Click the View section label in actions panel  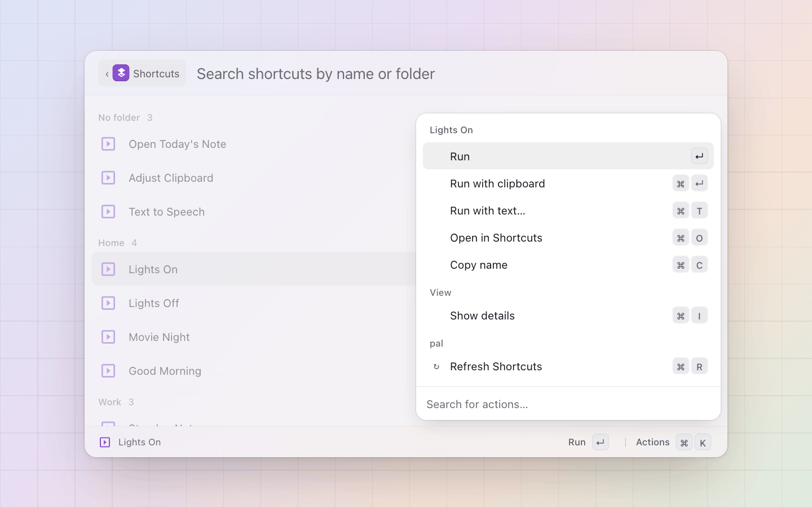[440, 292]
